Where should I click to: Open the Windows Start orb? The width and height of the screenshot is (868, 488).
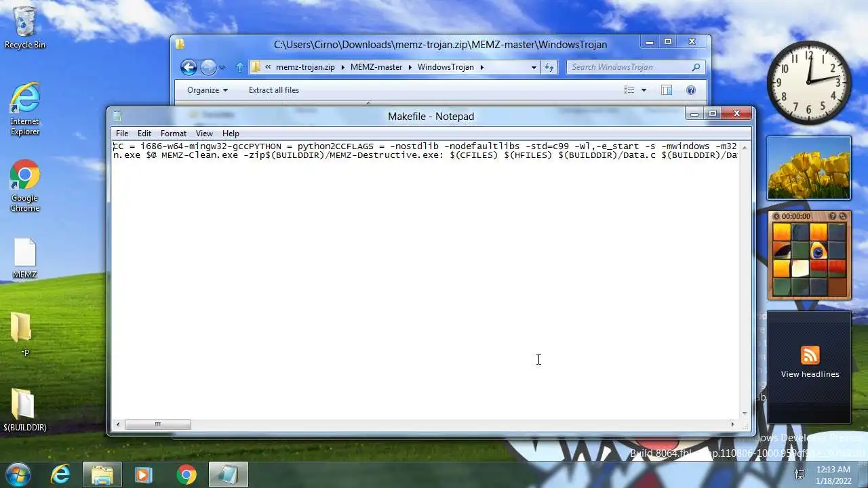pyautogui.click(x=18, y=474)
